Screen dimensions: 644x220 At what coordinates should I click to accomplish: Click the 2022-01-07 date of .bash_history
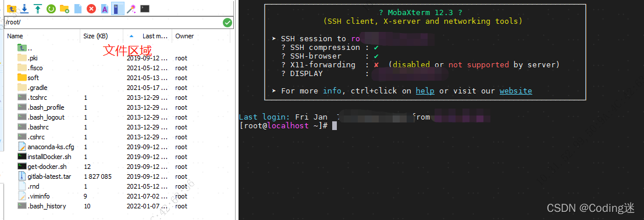point(147,206)
